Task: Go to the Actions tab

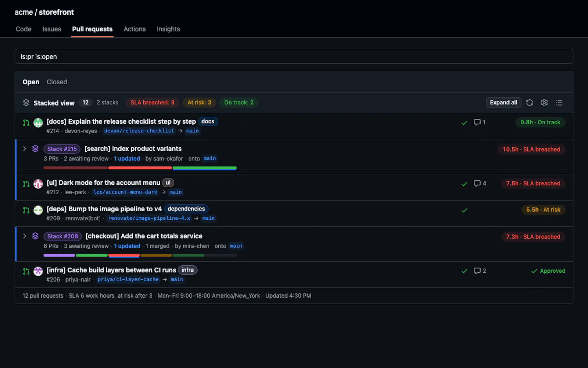Action: (135, 29)
